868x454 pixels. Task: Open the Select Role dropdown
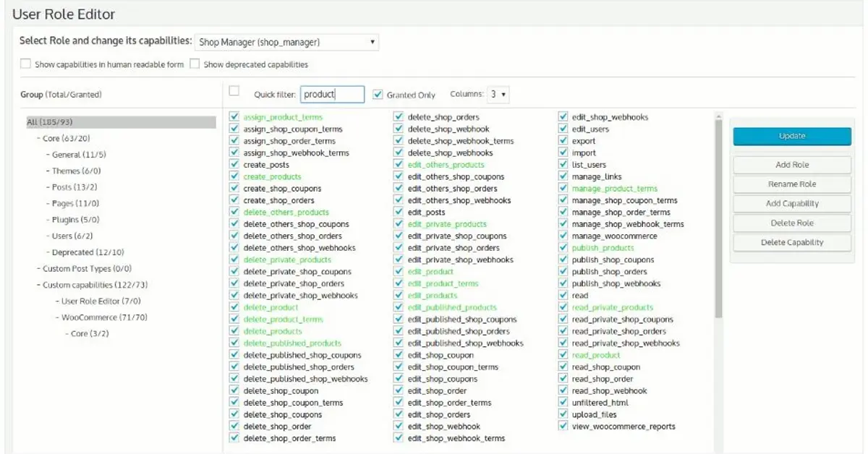287,43
